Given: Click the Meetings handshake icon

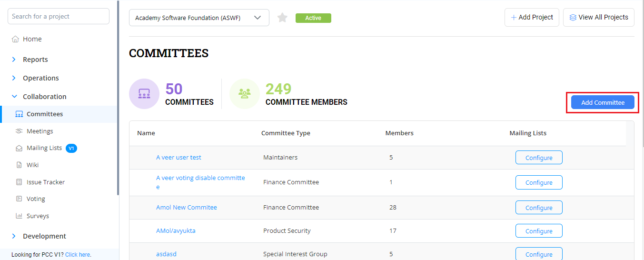Looking at the screenshot, I should pos(19,131).
